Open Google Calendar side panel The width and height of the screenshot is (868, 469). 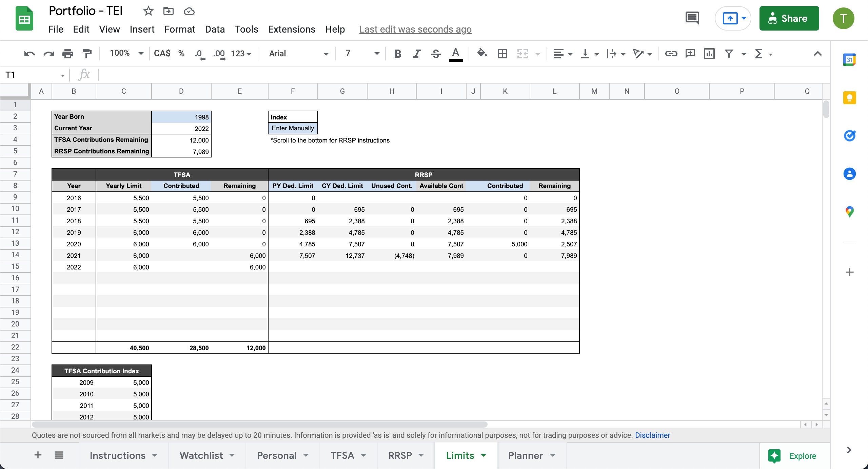pos(849,60)
